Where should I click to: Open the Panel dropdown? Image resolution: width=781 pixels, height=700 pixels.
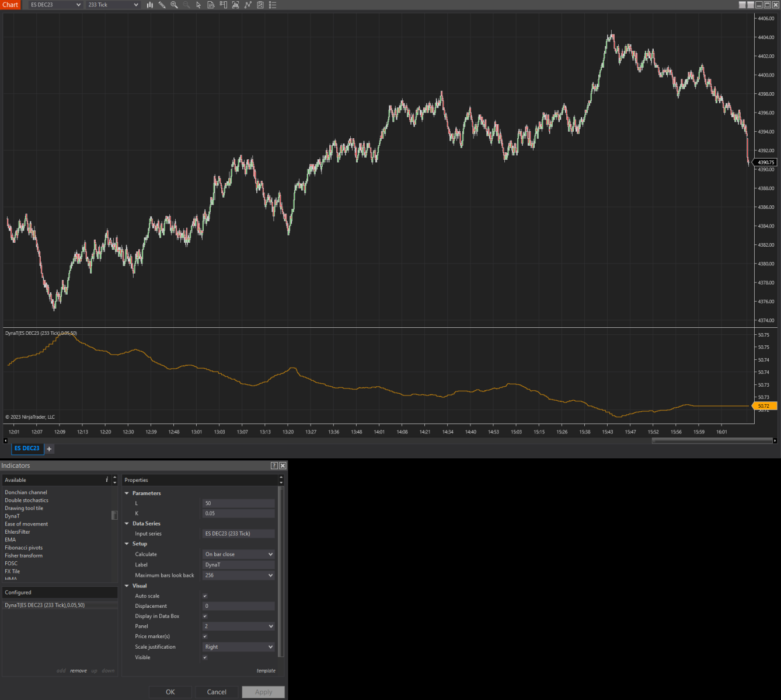click(x=238, y=626)
